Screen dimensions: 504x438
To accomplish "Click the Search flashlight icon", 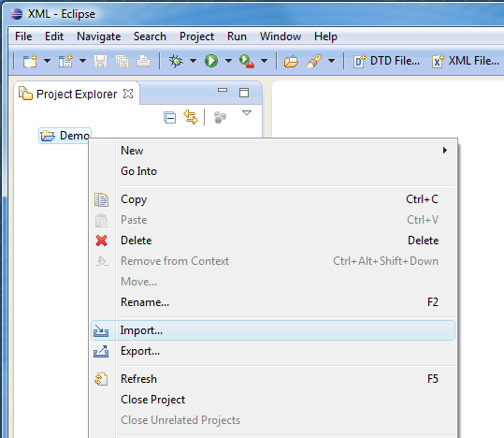I will pos(314,61).
